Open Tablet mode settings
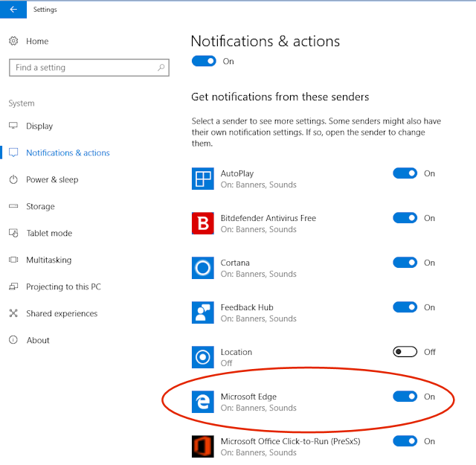Viewport: 476px width, 465px height. tap(49, 234)
